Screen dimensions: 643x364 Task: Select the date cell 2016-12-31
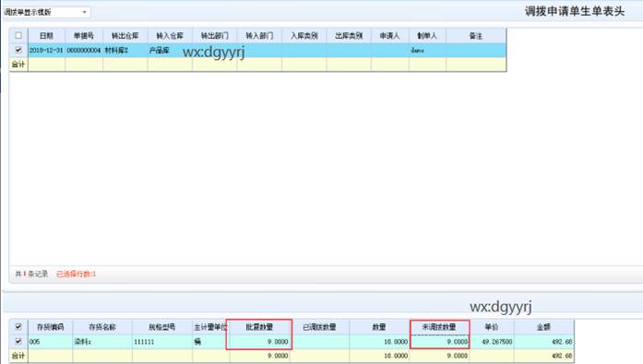(46, 51)
